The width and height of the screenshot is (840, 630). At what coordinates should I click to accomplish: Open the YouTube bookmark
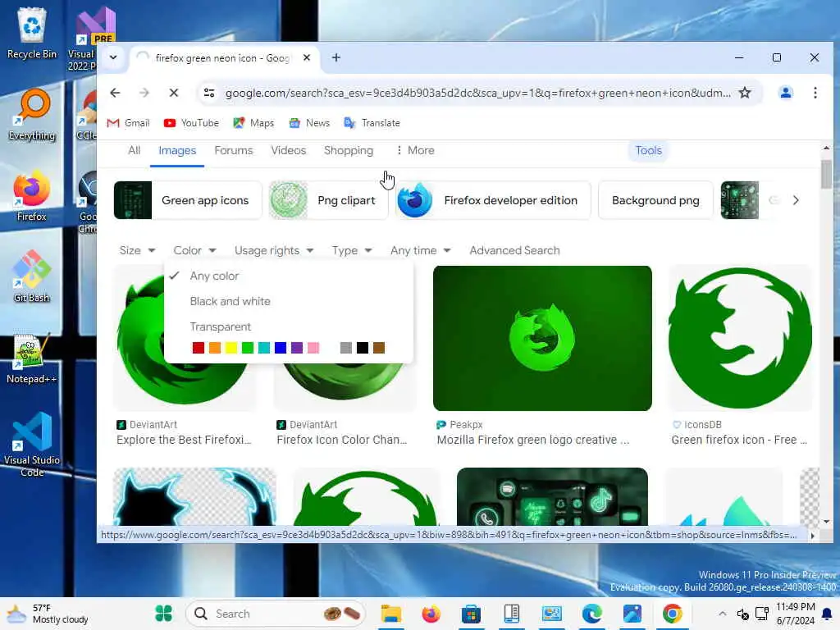point(191,123)
